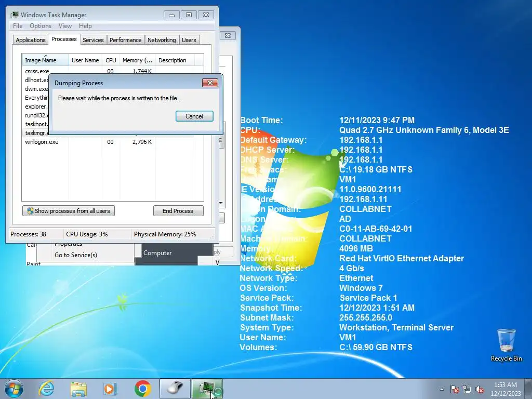The width and height of the screenshot is (532, 399).
Task: Sort by User Name column
Action: coord(86,60)
